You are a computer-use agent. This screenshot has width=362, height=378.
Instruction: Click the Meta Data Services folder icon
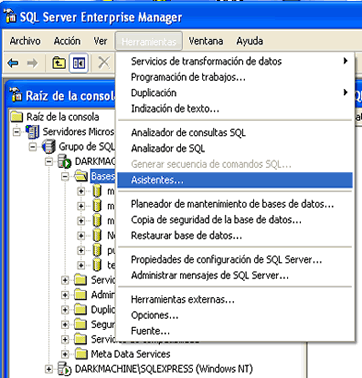point(81,354)
